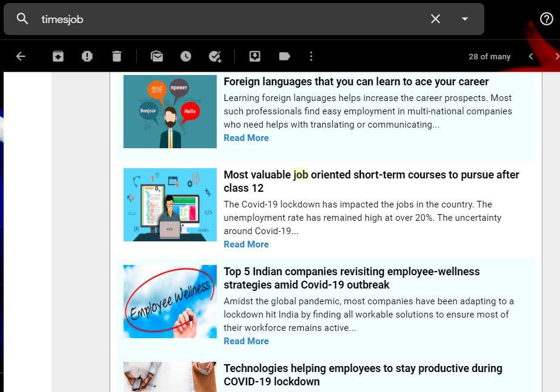The height and width of the screenshot is (392, 560).
Task: Open the job oriented short-term courses headline
Action: click(372, 181)
